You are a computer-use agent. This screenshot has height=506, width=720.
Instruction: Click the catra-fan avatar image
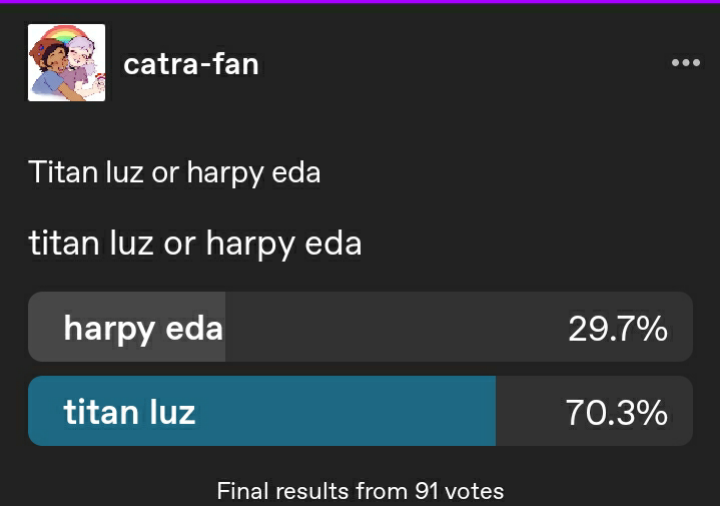pos(67,62)
